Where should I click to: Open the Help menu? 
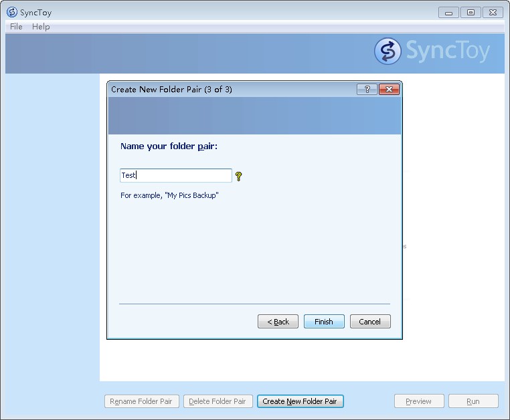pyautogui.click(x=41, y=27)
